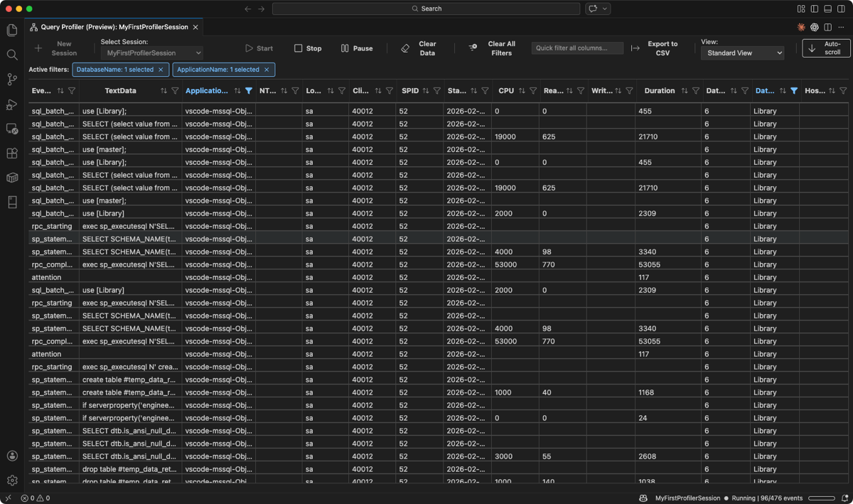Toggle the ApplicationName column filter funnel
Image resolution: width=853 pixels, height=504 pixels.
click(x=248, y=91)
